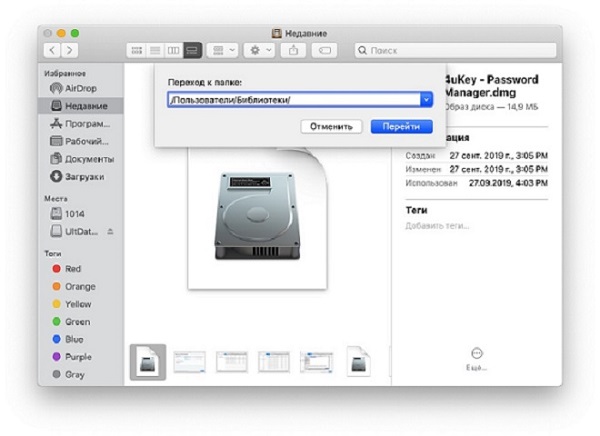600x436 pixels.
Task: Switch to list view
Action: click(x=155, y=50)
